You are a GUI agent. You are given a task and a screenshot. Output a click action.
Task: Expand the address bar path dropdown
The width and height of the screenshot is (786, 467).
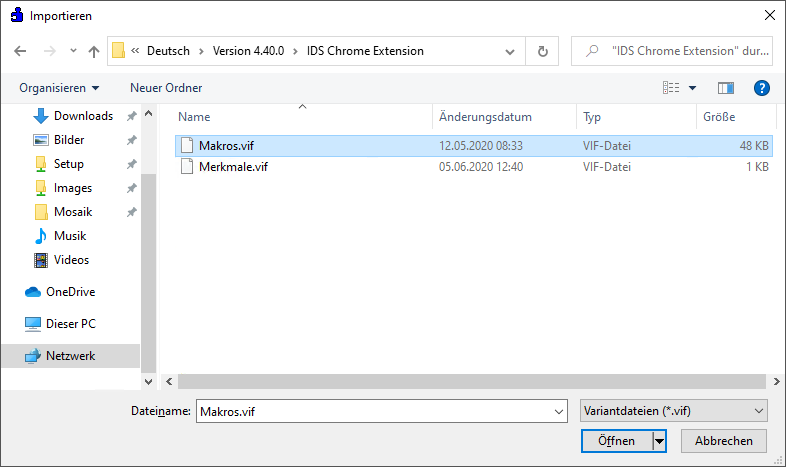pyautogui.click(x=511, y=51)
